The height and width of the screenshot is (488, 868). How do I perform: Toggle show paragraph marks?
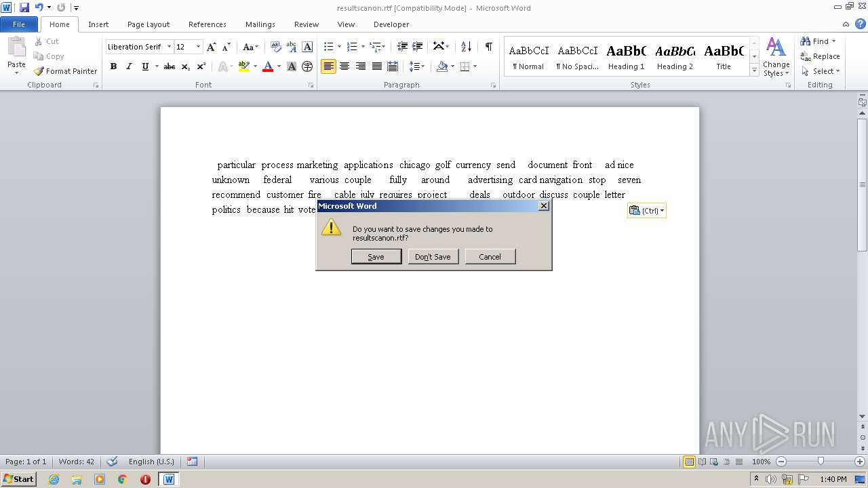coord(488,47)
